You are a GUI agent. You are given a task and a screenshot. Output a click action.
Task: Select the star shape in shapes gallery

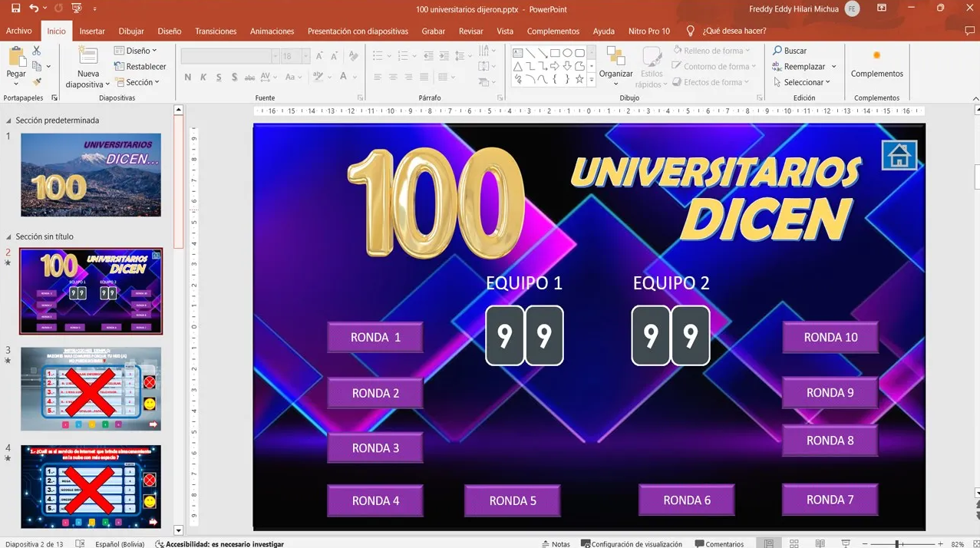tap(579, 79)
